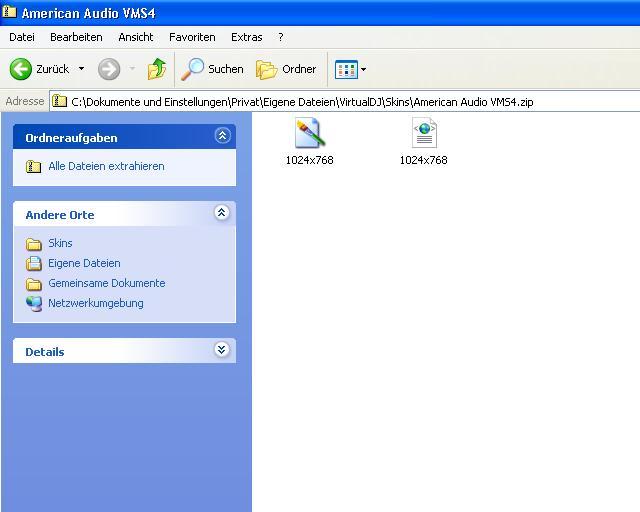Open the Bearbeiten menu
The height and width of the screenshot is (512, 640).
[x=76, y=37]
